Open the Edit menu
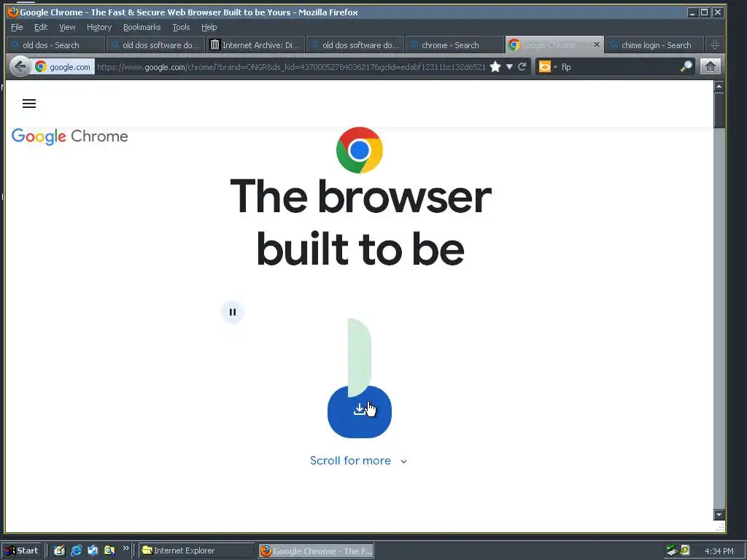 click(x=41, y=27)
